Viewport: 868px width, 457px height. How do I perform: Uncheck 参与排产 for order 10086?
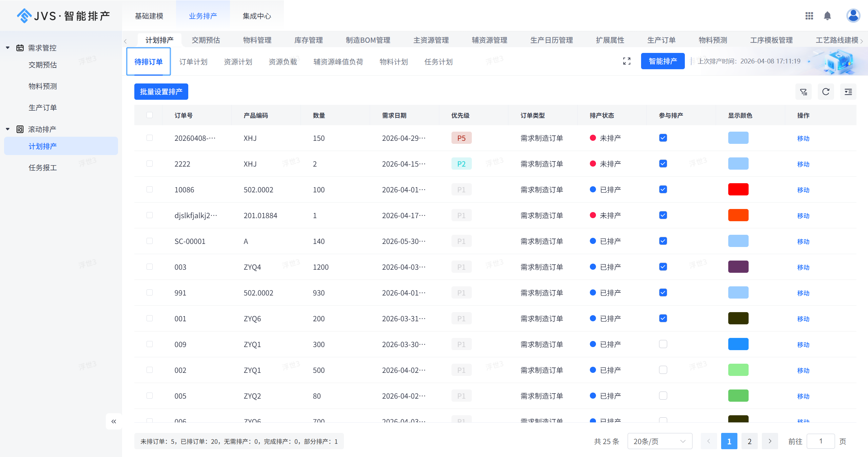[x=663, y=189]
